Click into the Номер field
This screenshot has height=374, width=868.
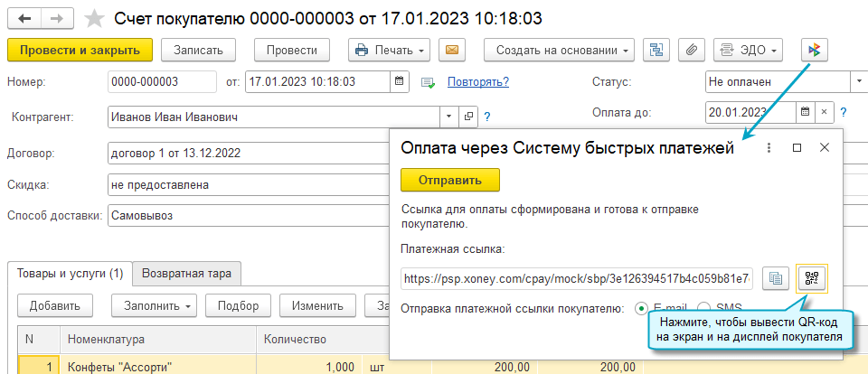(162, 82)
